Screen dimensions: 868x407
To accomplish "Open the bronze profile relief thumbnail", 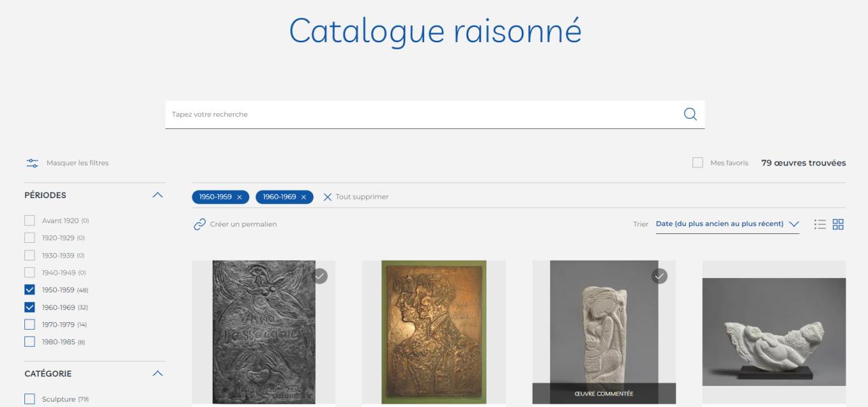I will [x=434, y=332].
